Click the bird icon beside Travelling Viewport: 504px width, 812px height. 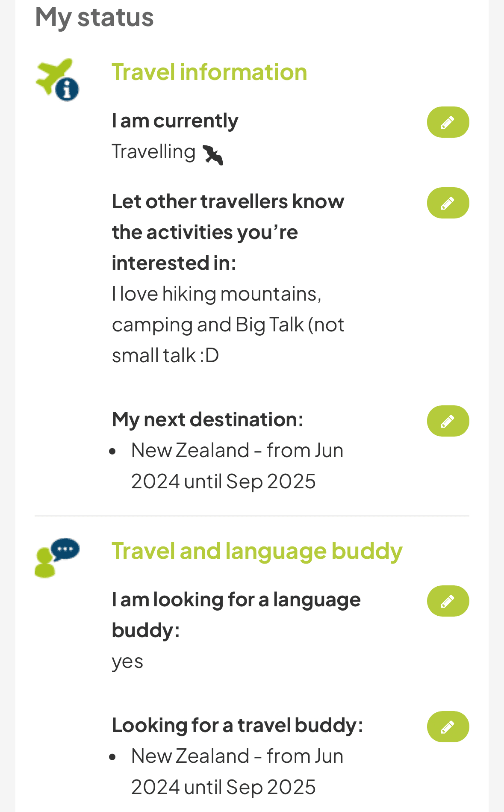pyautogui.click(x=213, y=155)
